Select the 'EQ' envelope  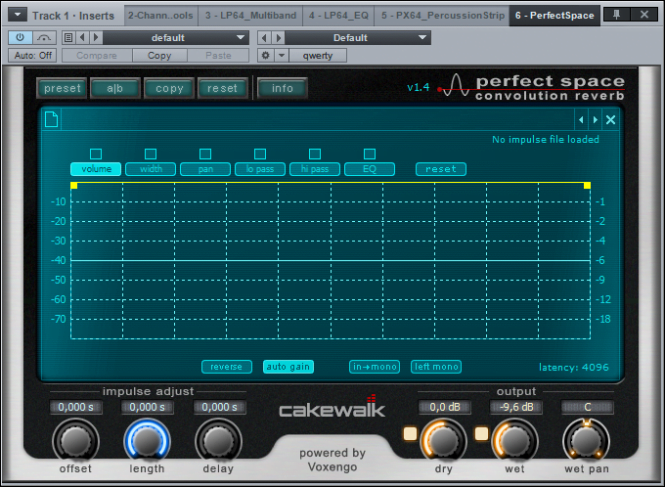point(369,169)
